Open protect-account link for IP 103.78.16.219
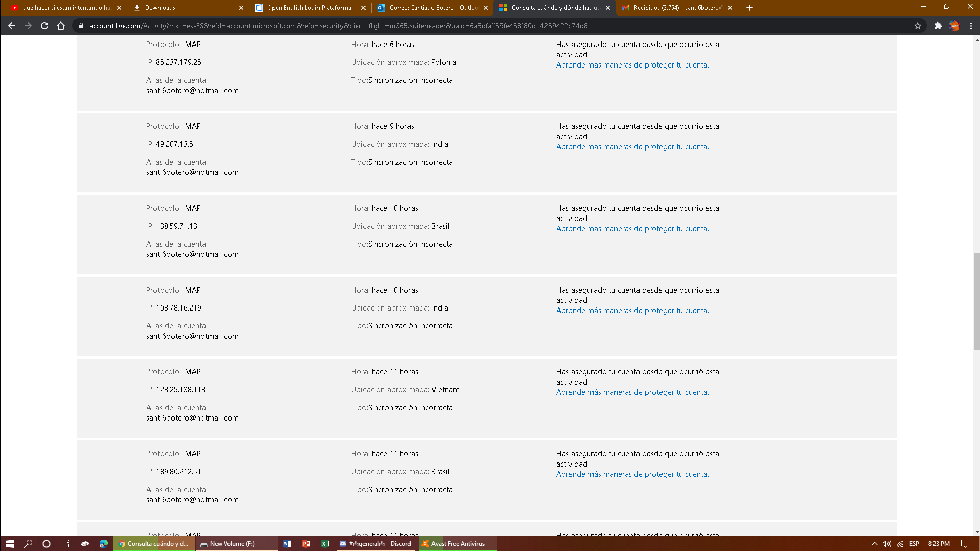Viewport: 980px width, 551px height. [x=632, y=311]
